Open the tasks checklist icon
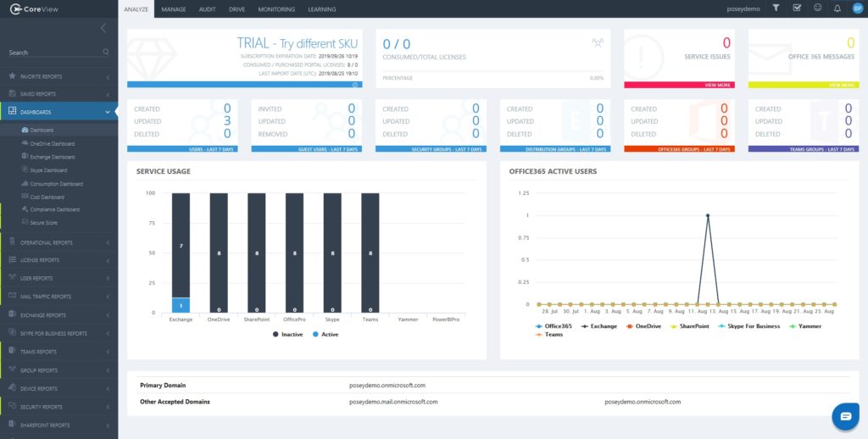 pos(797,8)
